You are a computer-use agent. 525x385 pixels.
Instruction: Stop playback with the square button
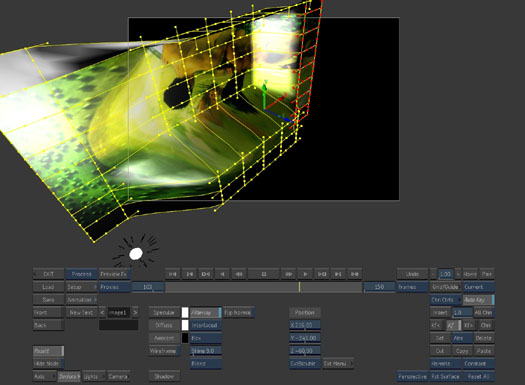pos(264,274)
